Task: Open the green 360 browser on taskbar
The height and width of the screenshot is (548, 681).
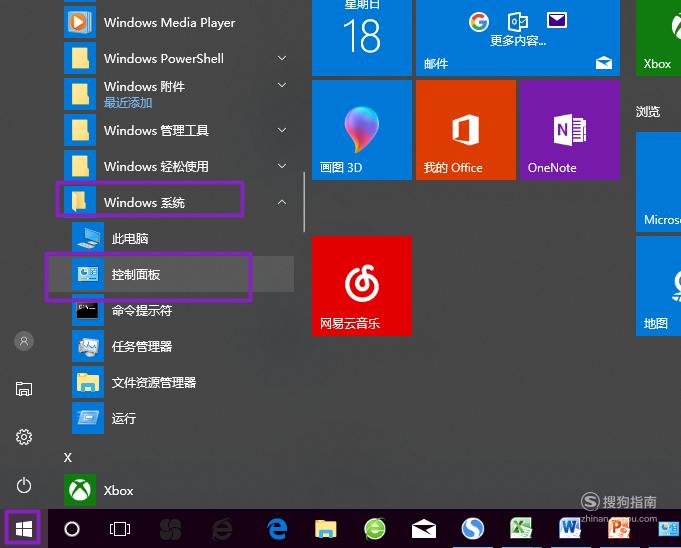Action: pos(374,528)
